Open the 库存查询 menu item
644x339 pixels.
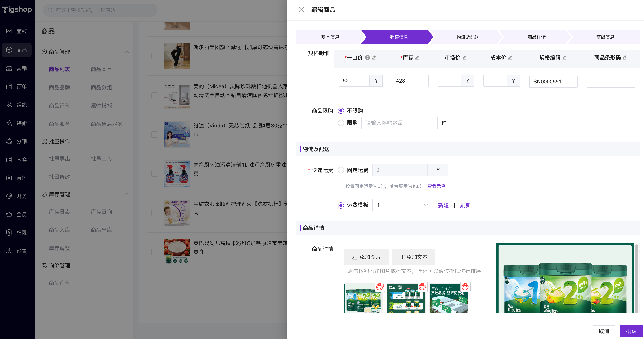pyautogui.click(x=101, y=212)
